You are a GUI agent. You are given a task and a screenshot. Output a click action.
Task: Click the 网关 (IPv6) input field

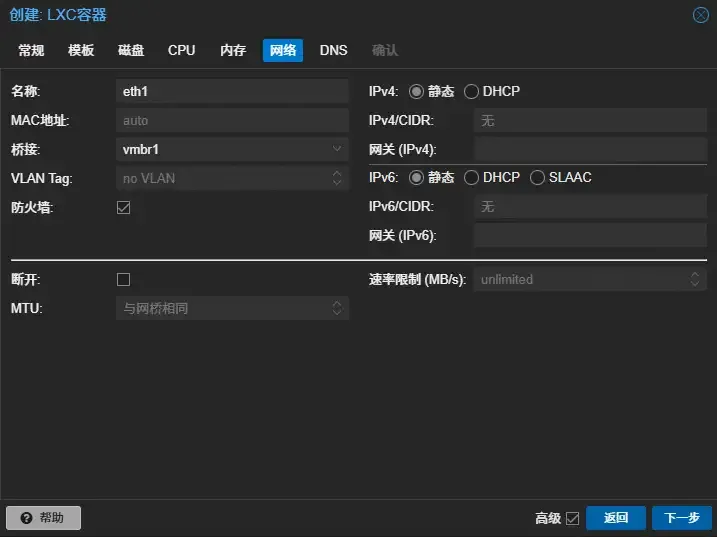tap(590, 236)
